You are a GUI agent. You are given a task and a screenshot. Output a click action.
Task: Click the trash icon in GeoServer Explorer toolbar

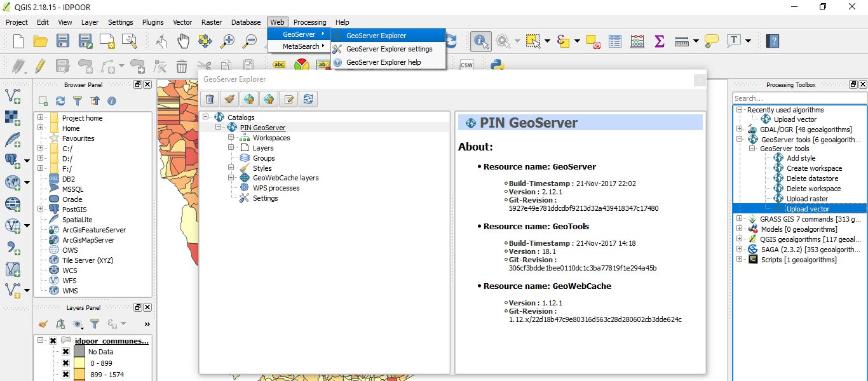210,99
